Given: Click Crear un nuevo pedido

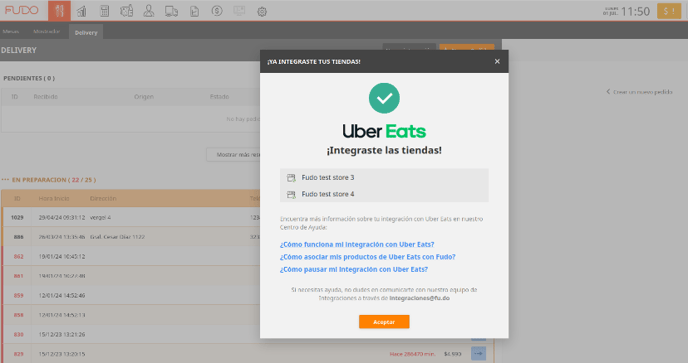Looking at the screenshot, I should [639, 92].
